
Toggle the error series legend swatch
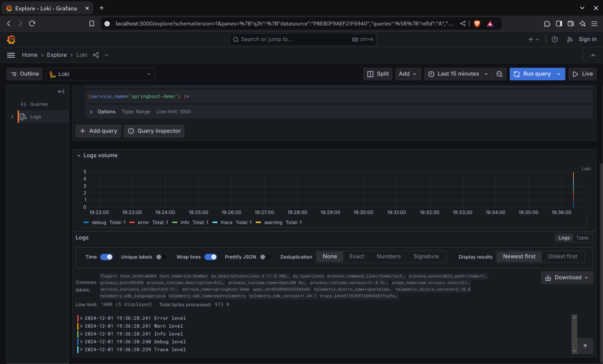(x=132, y=222)
